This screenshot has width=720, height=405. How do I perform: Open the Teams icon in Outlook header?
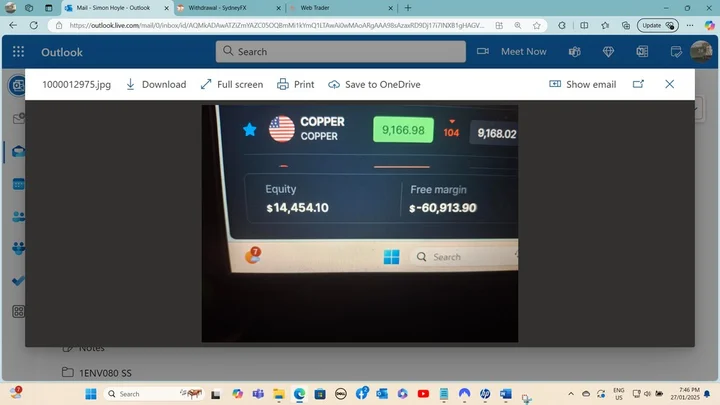[574, 52]
